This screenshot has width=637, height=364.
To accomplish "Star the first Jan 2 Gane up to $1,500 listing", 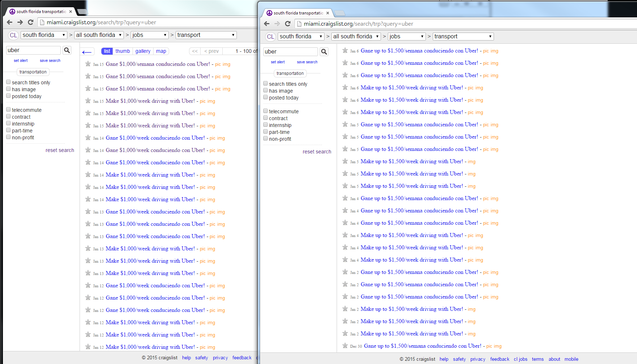I will (x=345, y=272).
